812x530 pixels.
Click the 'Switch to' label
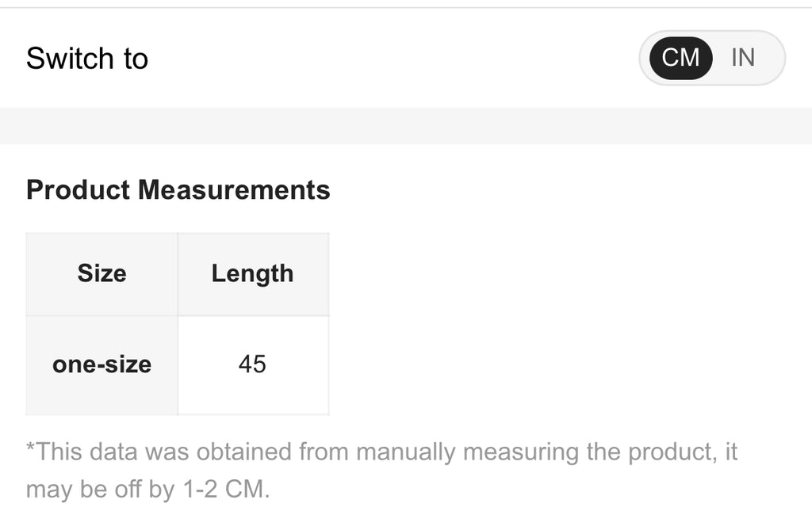(87, 59)
